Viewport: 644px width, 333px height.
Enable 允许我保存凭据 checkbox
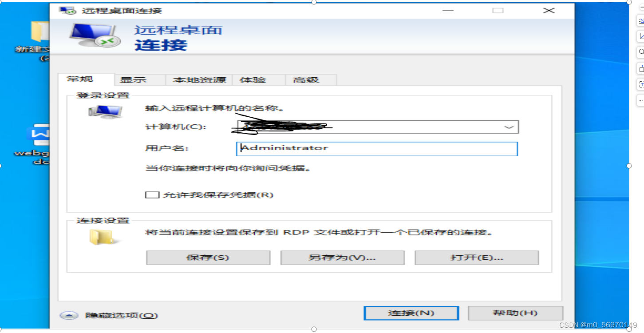click(x=152, y=194)
